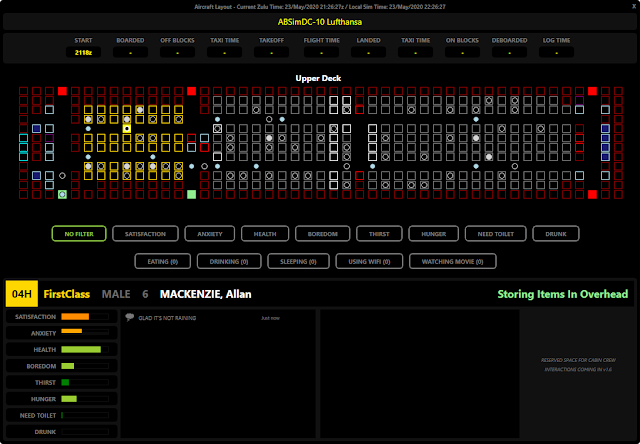Select the purple square beside the cyan squares
Screen dimensions: 640x444
[x=49, y=138]
